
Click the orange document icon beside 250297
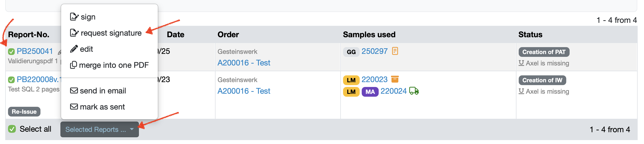(395, 51)
